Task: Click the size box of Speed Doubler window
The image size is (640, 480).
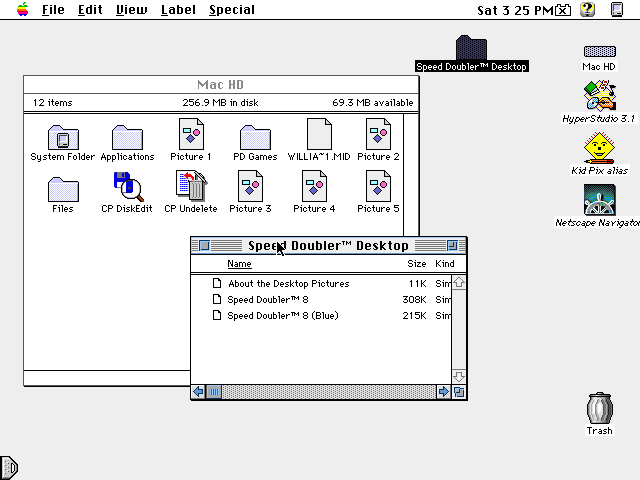Action: coord(459,392)
